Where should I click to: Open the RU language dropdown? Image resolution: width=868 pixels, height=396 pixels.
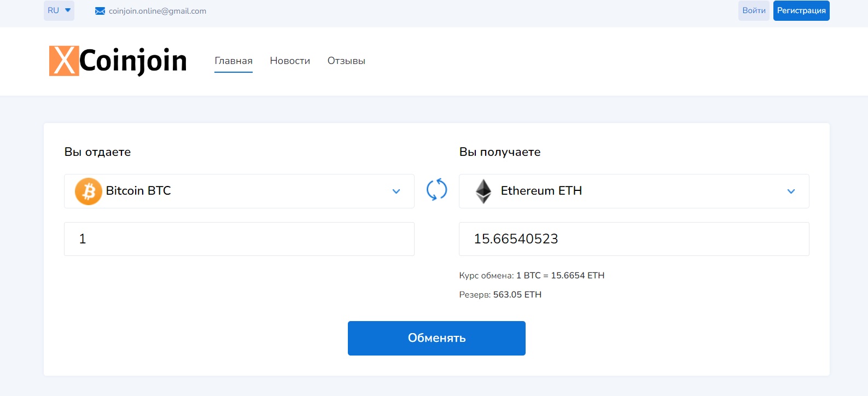pos(59,10)
